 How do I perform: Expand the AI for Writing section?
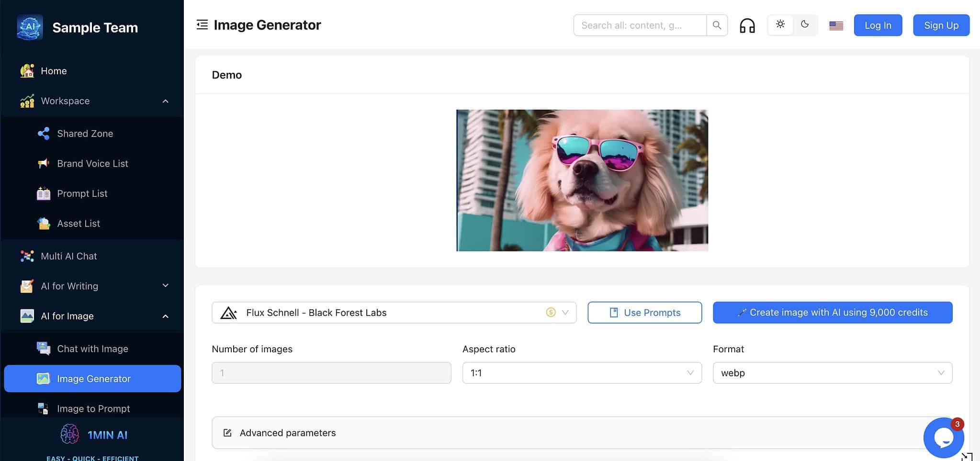(68, 286)
